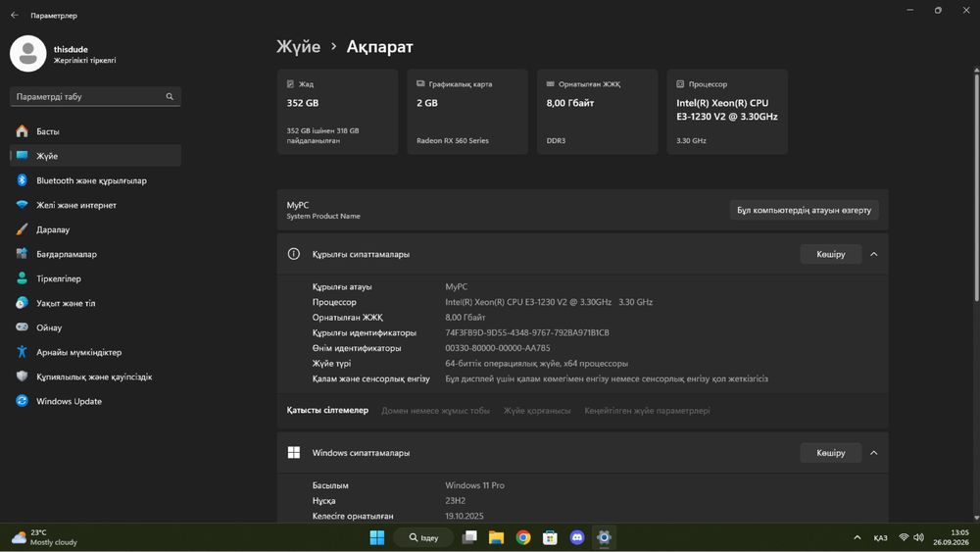This screenshot has width=980, height=552.
Task: Click the settings page vertical scrollbar
Action: point(976,187)
